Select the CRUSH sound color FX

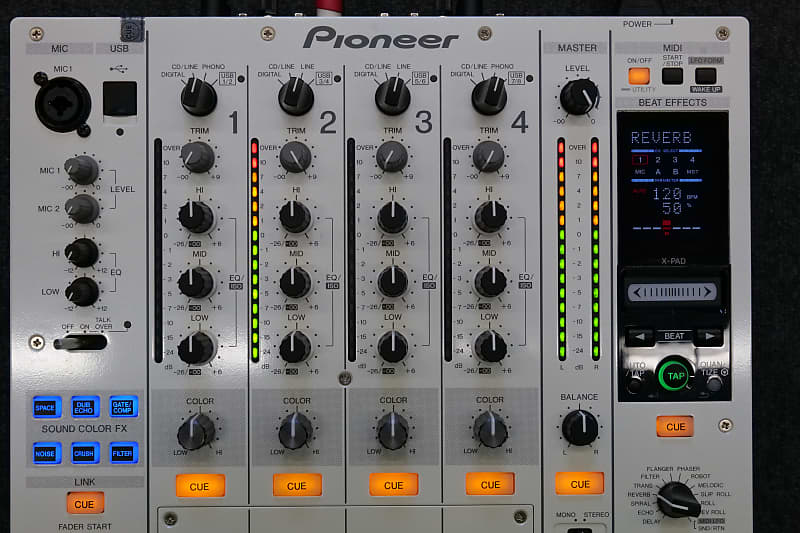[84, 453]
